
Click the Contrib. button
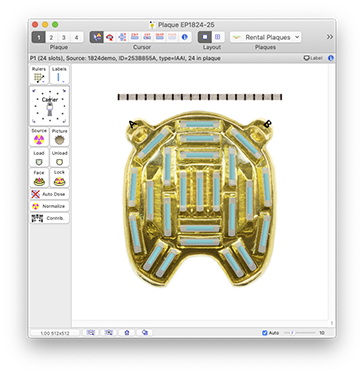[x=49, y=218]
